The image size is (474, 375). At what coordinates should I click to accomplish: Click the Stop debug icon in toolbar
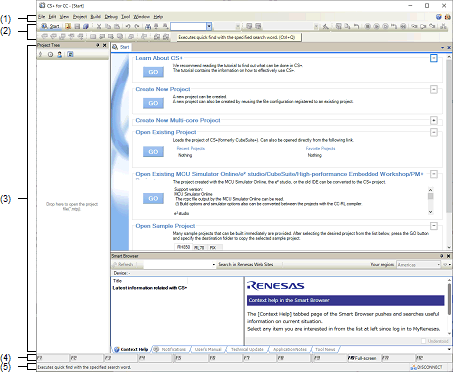367,26
